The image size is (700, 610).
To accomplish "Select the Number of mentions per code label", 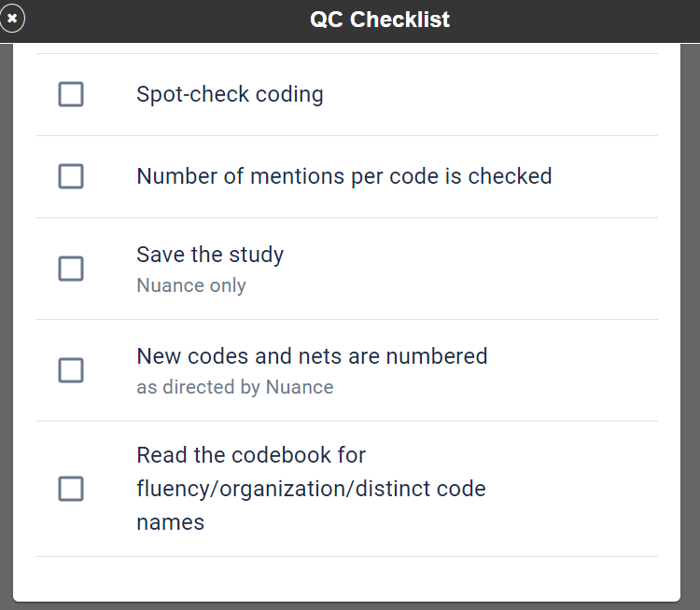I will pyautogui.click(x=343, y=176).
